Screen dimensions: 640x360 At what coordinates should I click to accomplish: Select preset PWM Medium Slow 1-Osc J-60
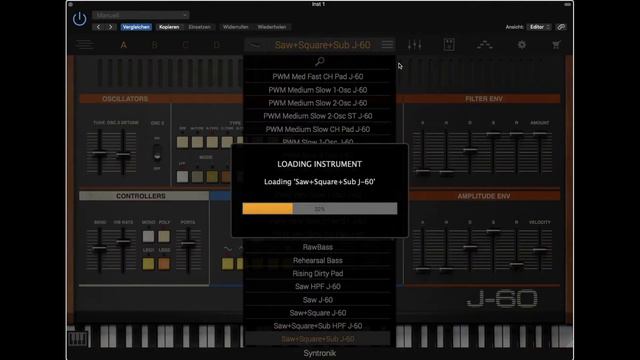pyautogui.click(x=318, y=90)
